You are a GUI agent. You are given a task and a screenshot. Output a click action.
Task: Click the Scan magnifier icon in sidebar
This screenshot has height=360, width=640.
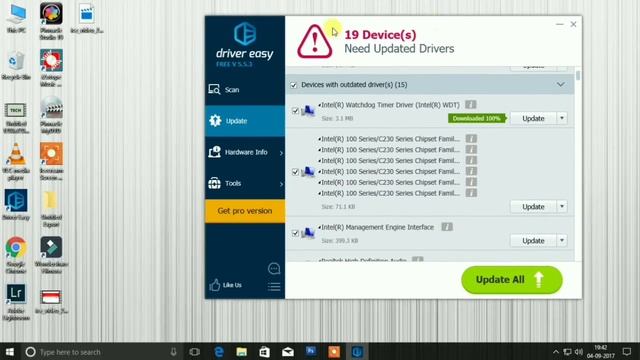coord(214,89)
